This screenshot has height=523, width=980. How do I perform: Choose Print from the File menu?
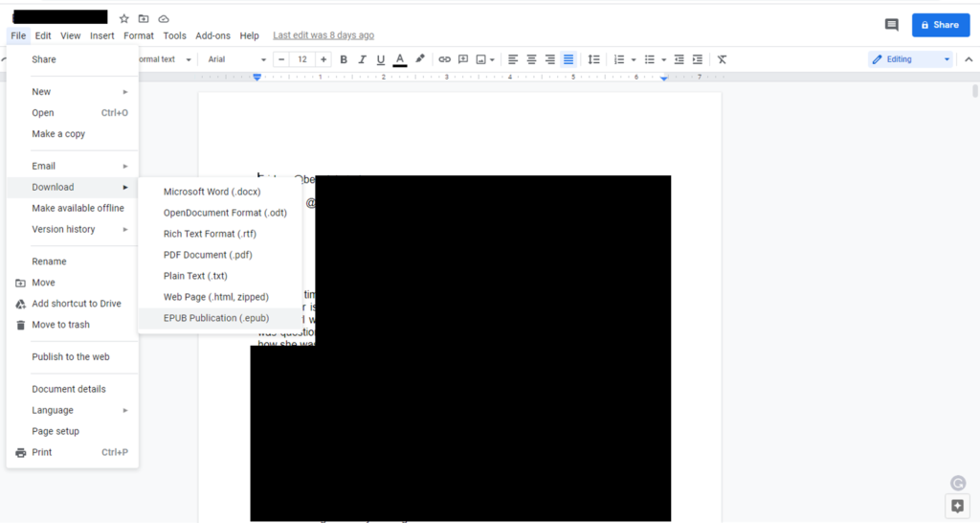coord(73,452)
